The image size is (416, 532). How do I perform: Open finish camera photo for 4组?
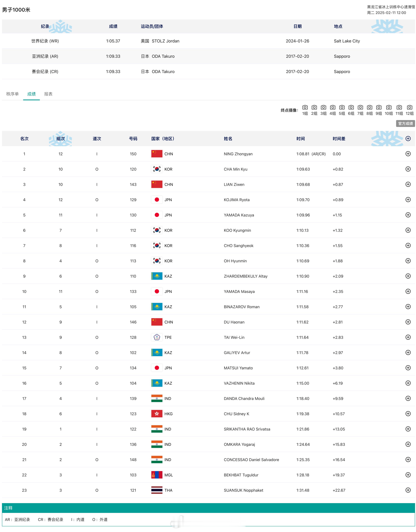tap(333, 110)
